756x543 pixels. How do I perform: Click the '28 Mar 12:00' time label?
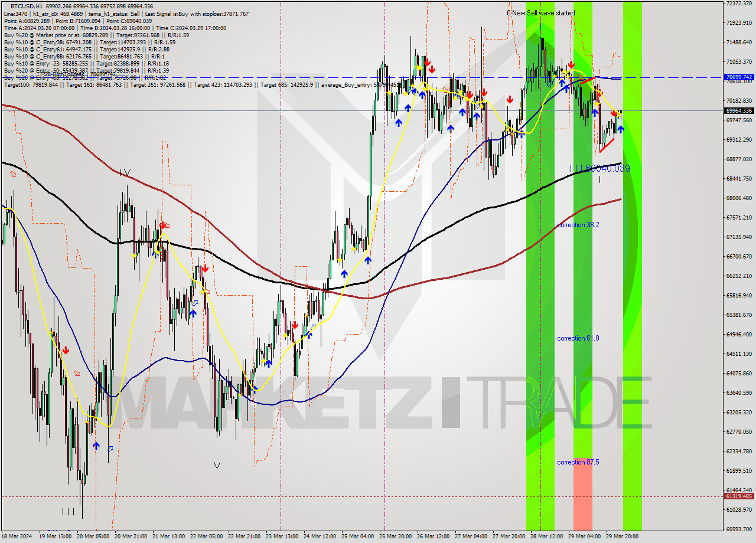click(547, 537)
